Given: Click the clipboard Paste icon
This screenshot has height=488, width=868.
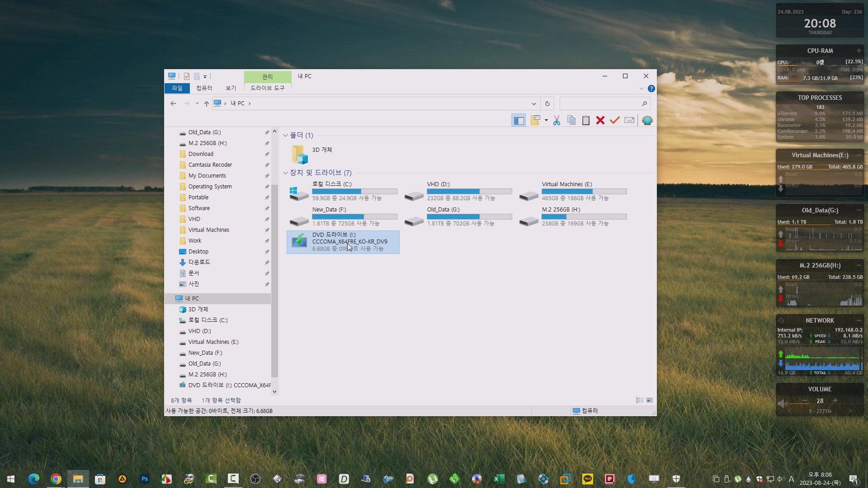Looking at the screenshot, I should click(586, 120).
